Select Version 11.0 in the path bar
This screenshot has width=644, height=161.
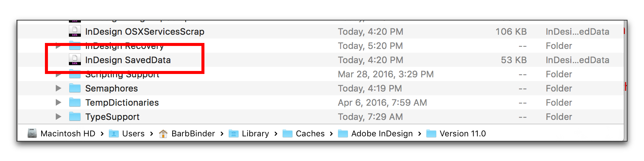pos(462,133)
